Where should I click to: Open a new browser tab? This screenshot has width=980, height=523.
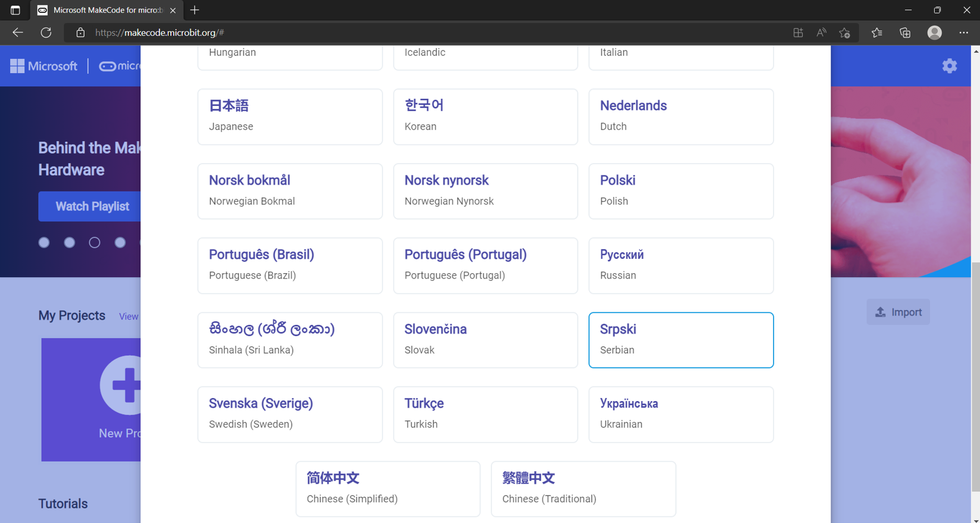pyautogui.click(x=195, y=10)
